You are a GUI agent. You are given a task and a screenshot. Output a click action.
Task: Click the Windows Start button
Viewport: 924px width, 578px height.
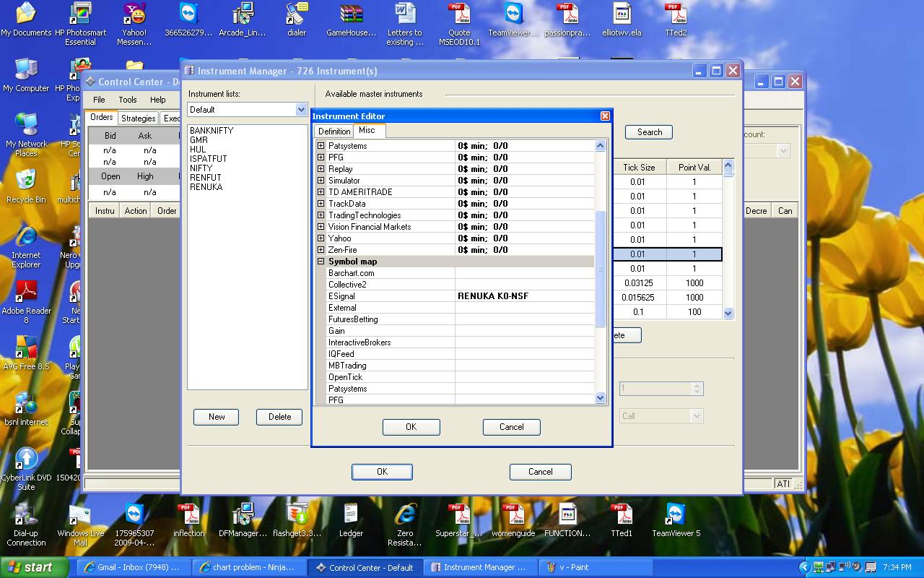tap(35, 567)
